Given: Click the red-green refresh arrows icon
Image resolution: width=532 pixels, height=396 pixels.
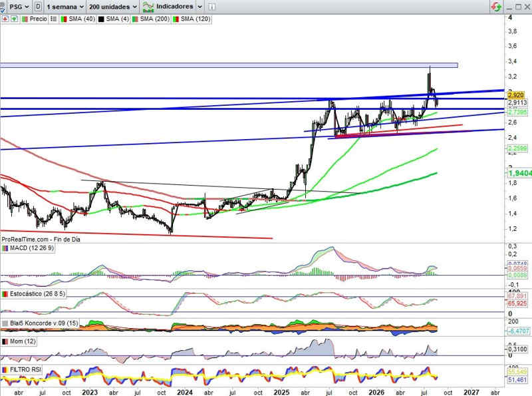Looking at the screenshot, I should tap(496, 7).
